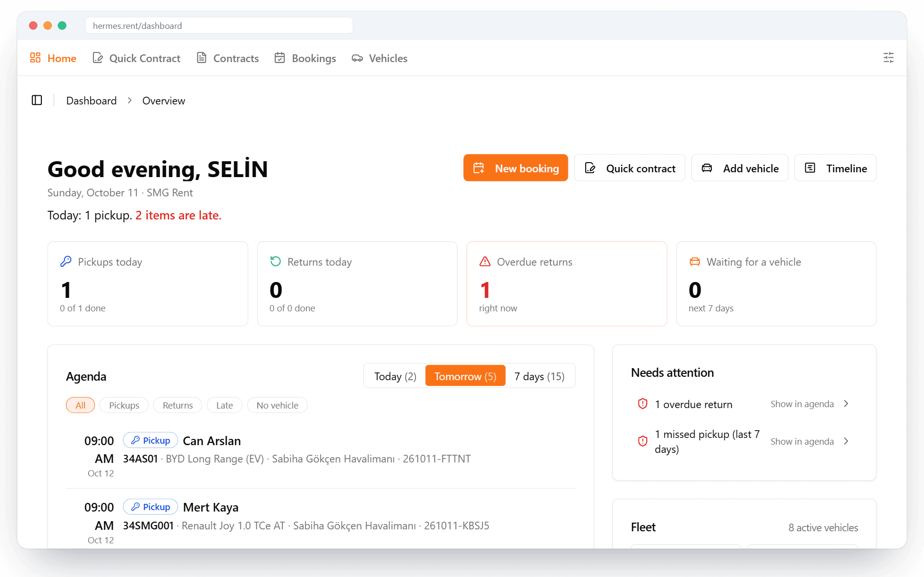
Task: Click the shield alert icon next to 1 overdue return
Action: [x=642, y=404]
